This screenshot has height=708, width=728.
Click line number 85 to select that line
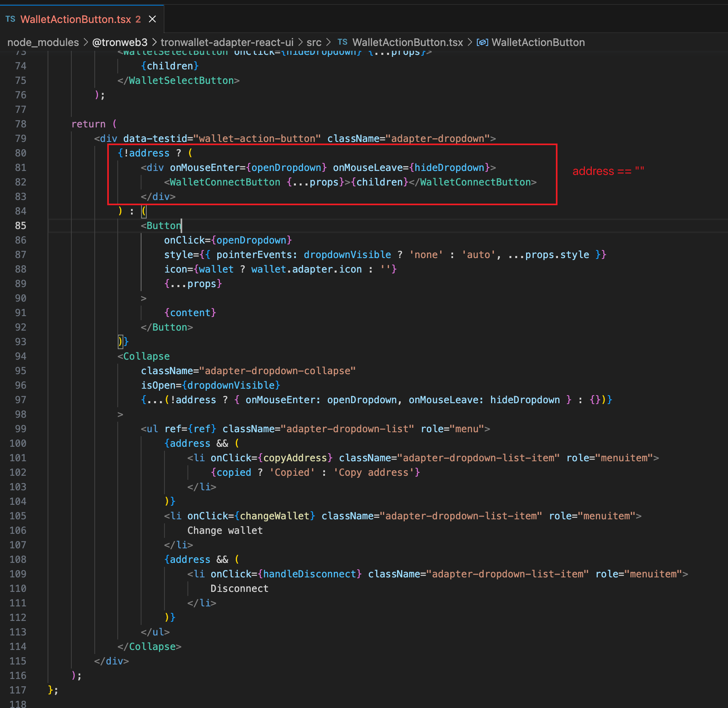21,226
